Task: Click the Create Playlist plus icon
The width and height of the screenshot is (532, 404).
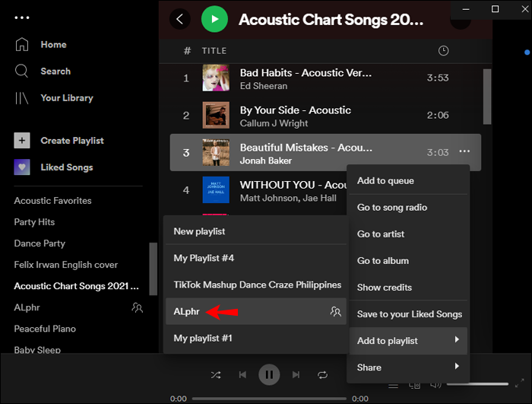Action: [x=22, y=141]
